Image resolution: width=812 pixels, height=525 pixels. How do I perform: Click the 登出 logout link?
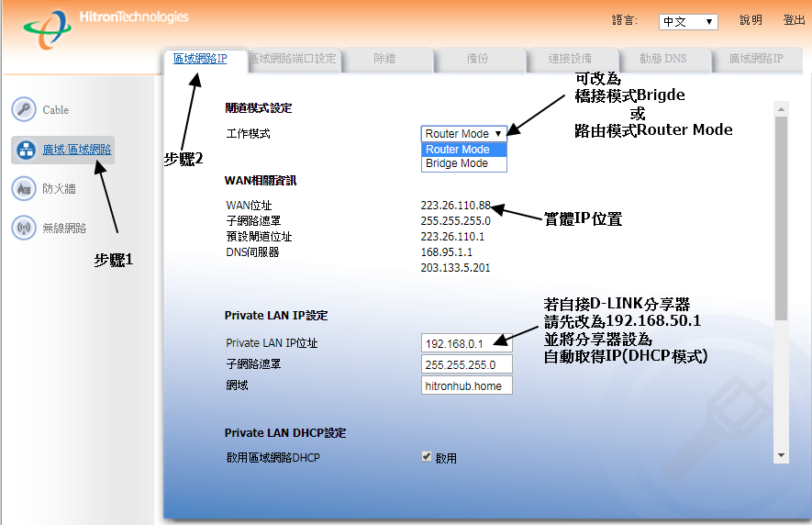[x=794, y=20]
